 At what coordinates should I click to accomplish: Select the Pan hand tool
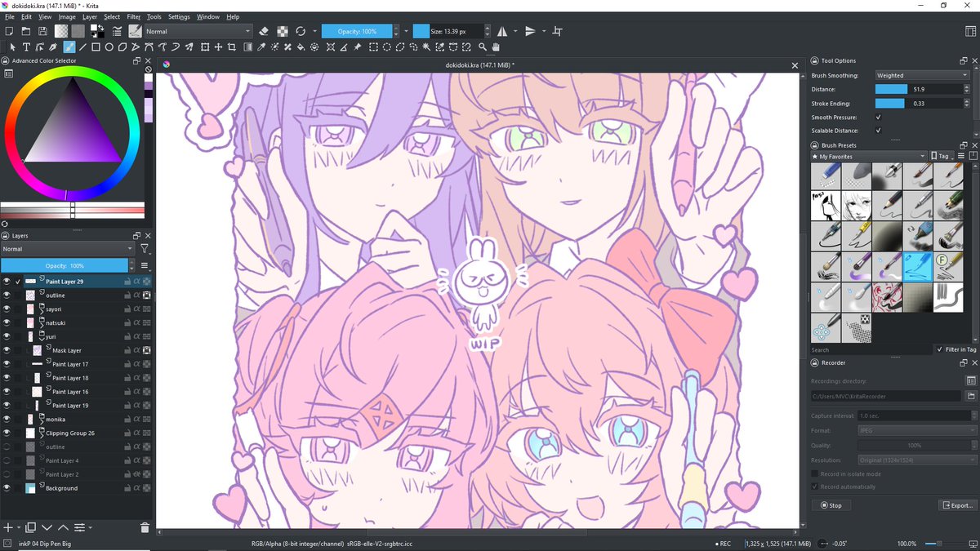click(x=496, y=47)
